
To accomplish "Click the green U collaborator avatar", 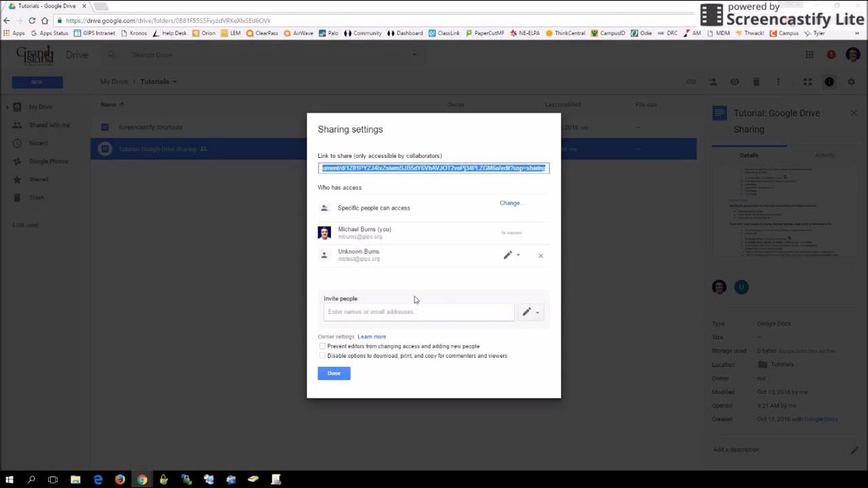I will (741, 287).
